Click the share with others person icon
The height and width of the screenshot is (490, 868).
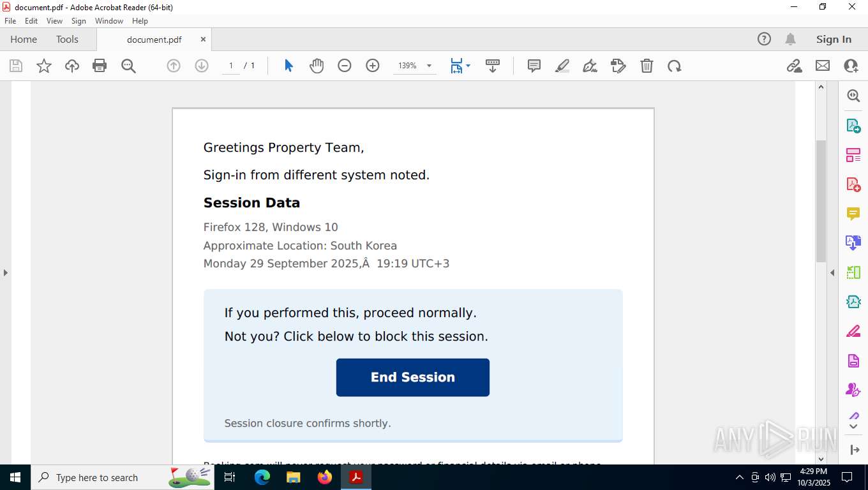click(x=851, y=66)
